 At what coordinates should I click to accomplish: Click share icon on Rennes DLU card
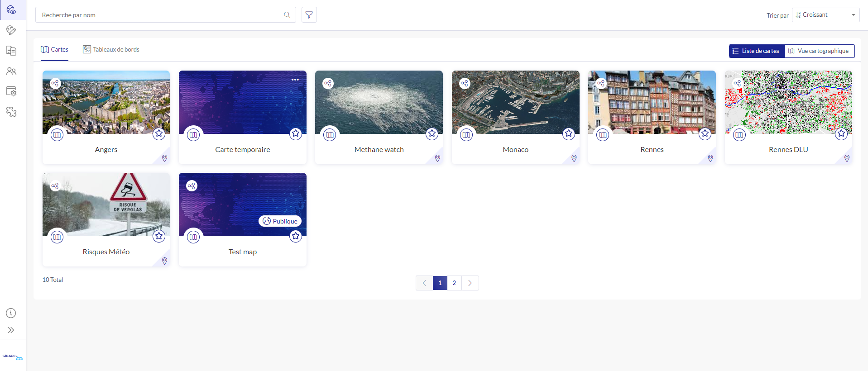coord(738,83)
